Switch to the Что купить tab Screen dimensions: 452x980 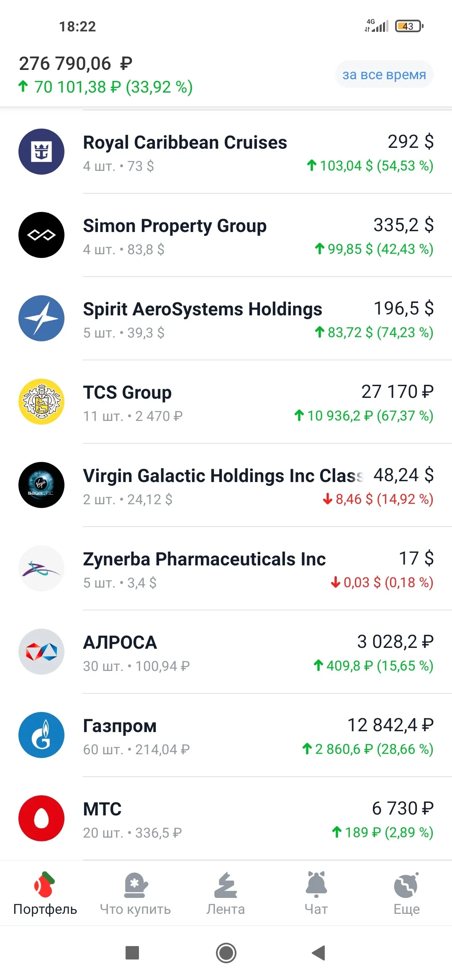tap(136, 894)
